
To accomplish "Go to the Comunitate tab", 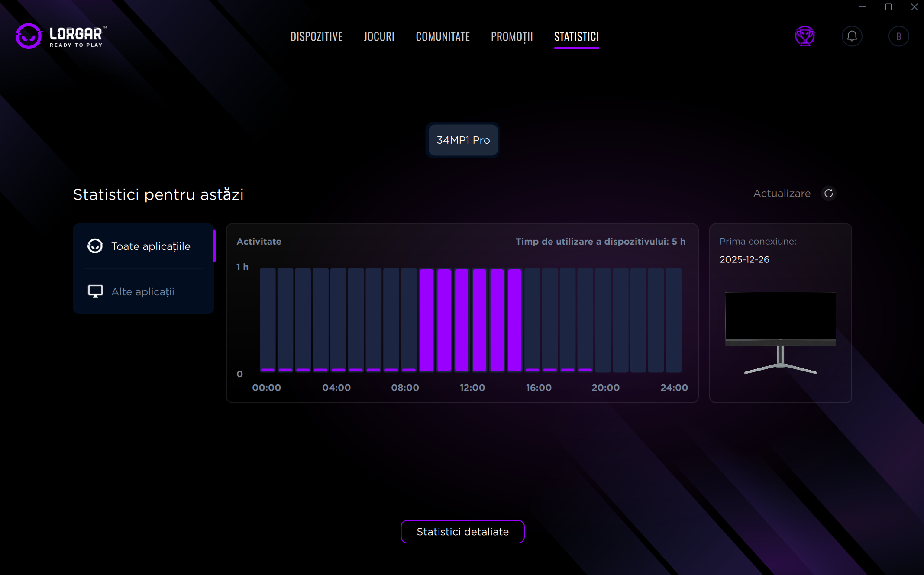I will [443, 36].
